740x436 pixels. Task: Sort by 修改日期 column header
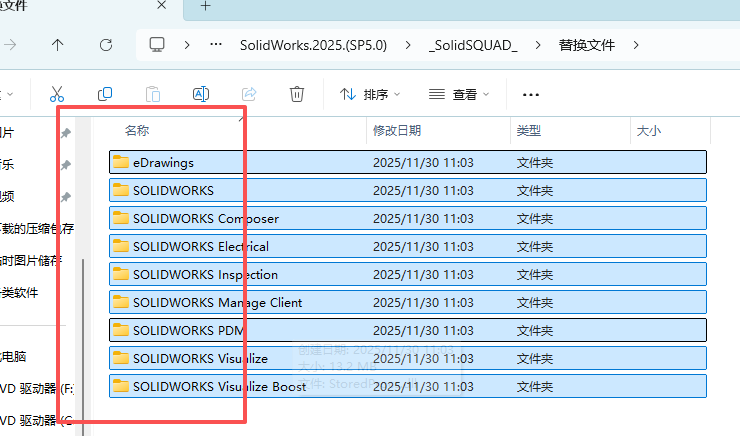(397, 131)
